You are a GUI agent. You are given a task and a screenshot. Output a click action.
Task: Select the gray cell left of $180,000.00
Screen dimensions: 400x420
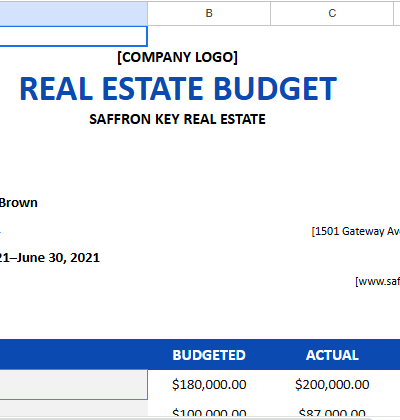click(73, 384)
